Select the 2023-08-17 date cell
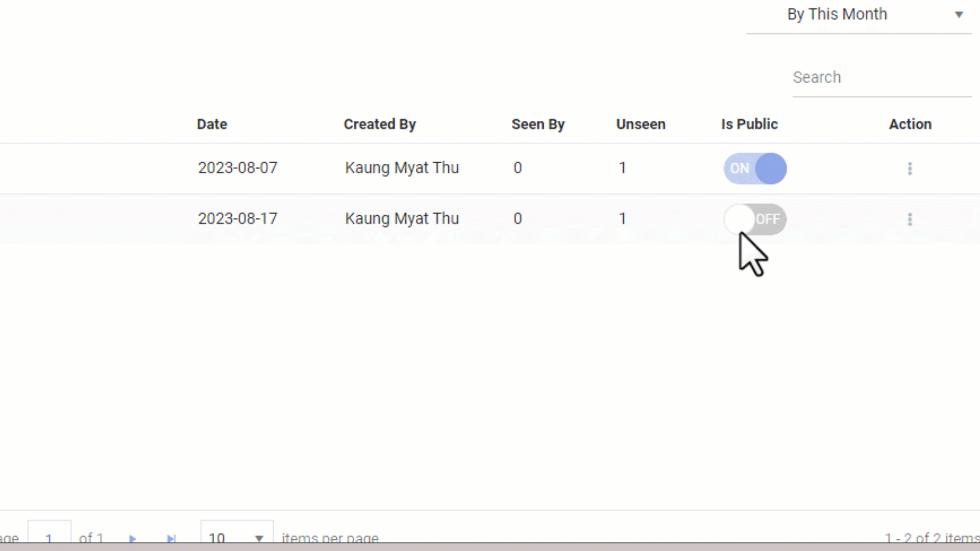 click(238, 219)
